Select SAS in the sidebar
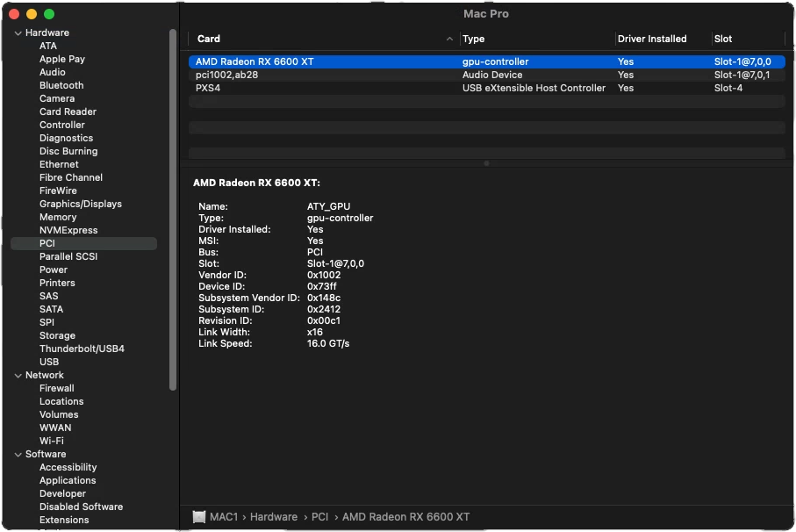 tap(49, 297)
